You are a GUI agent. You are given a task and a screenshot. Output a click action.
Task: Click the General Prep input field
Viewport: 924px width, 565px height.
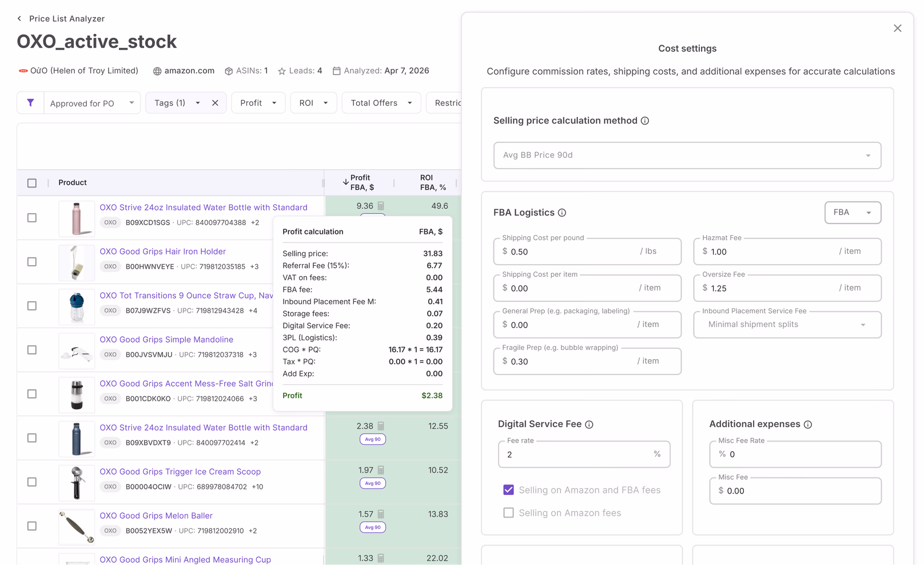[587, 325]
